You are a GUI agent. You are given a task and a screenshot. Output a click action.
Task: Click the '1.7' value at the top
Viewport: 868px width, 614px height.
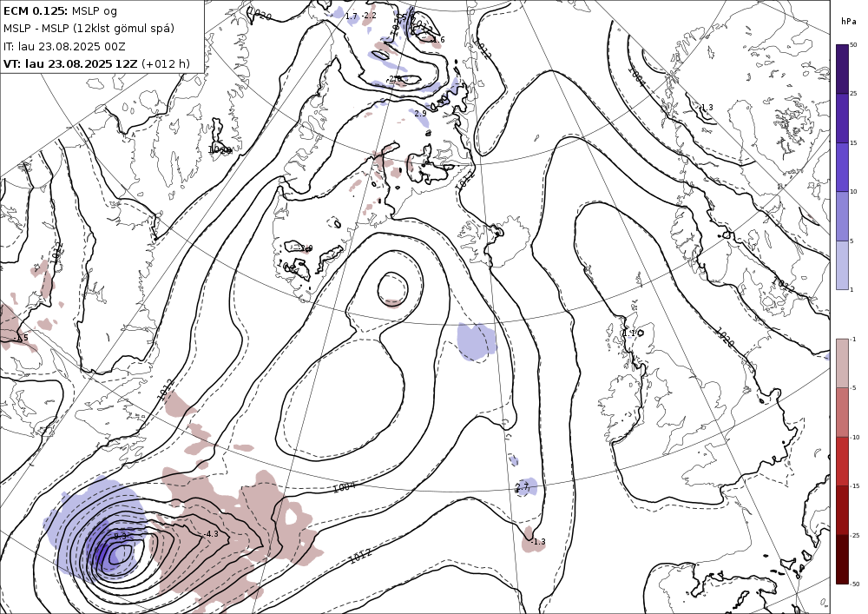pos(351,16)
